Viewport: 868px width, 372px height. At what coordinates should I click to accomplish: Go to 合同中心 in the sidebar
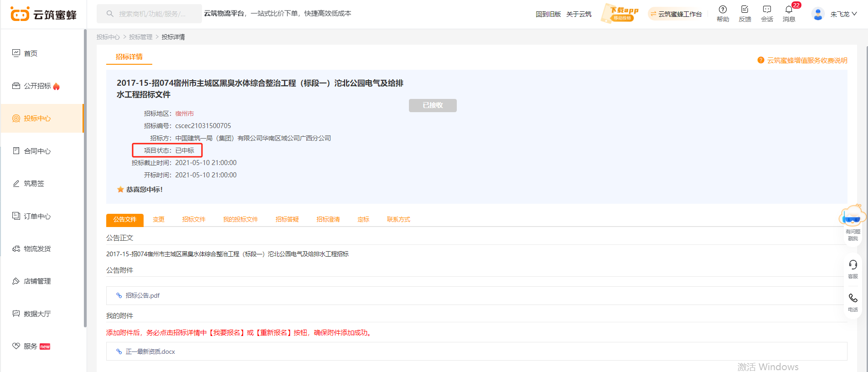pos(37,151)
